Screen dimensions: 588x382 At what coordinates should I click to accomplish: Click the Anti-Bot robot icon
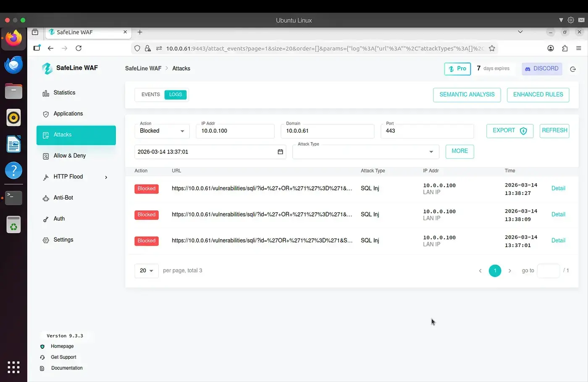tap(46, 198)
